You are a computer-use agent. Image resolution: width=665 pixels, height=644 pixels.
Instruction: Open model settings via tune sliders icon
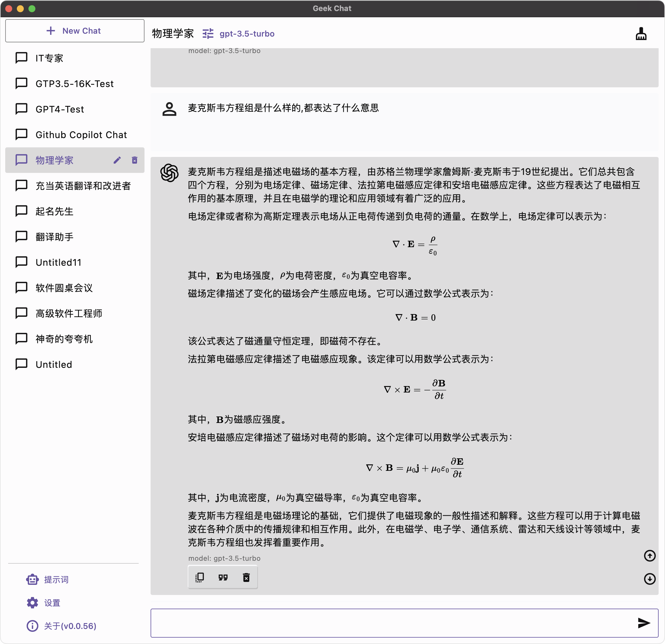point(208,34)
